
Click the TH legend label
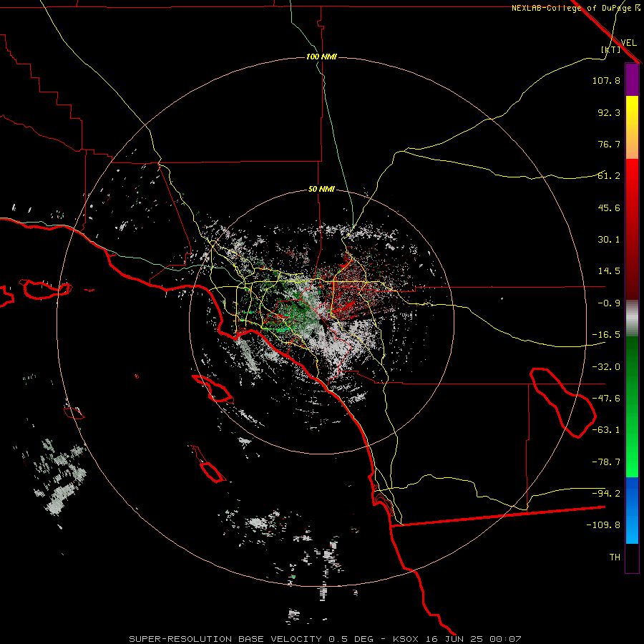tap(615, 557)
